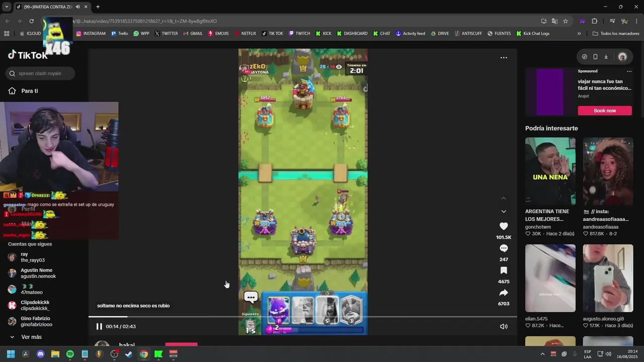Open Spotify from the taskbar
644x362 pixels.
tap(70, 354)
